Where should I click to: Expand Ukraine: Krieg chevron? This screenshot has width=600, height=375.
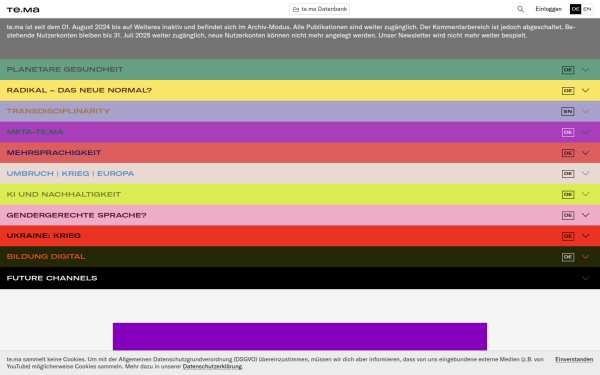[x=585, y=236]
